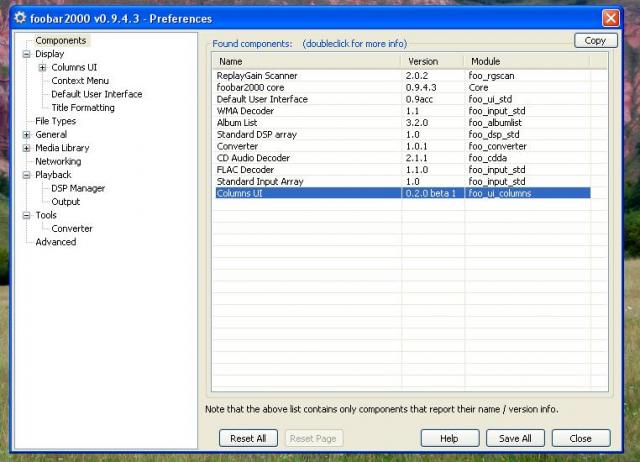Select the Converter component row in list
The height and width of the screenshot is (462, 640).
click(x=402, y=146)
